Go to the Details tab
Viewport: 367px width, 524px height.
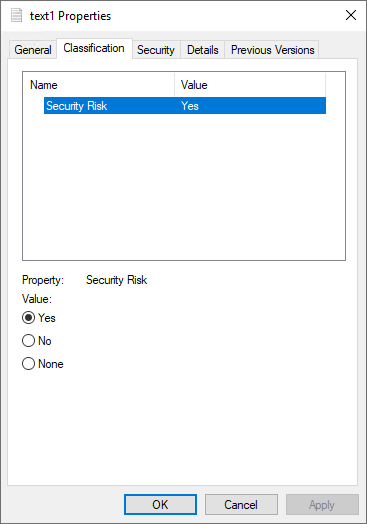(x=203, y=50)
